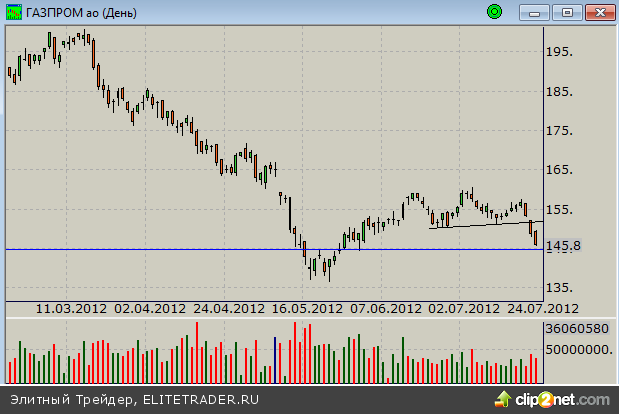This screenshot has width=619, height=414.
Task: Click the 24.07.2012 date label
Action: coord(539,308)
